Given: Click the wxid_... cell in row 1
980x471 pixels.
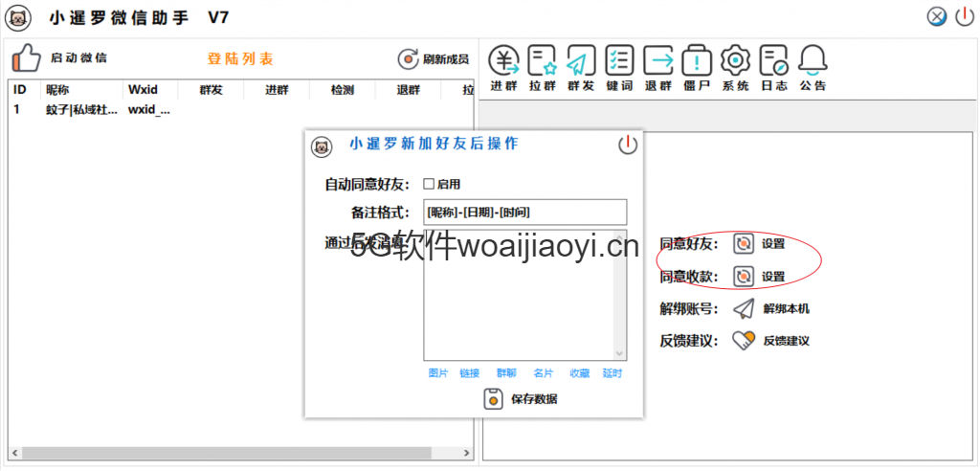Looking at the screenshot, I should pyautogui.click(x=148, y=109).
